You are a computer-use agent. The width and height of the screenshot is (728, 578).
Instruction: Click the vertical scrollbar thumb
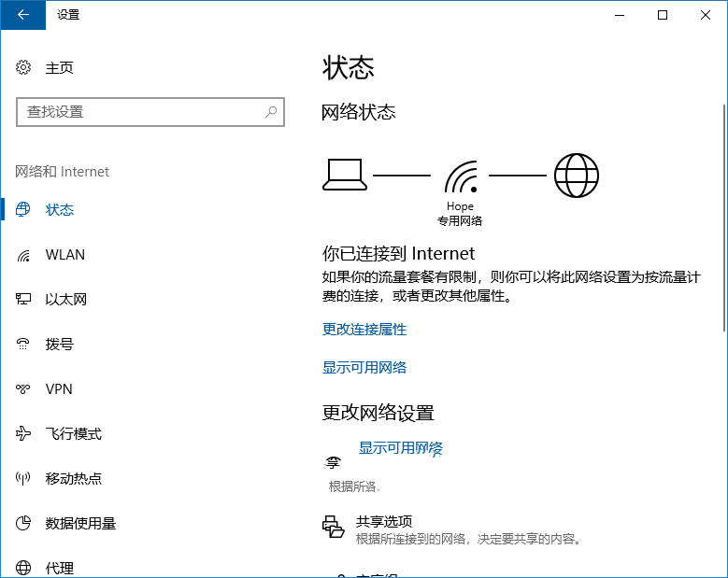[x=724, y=218]
